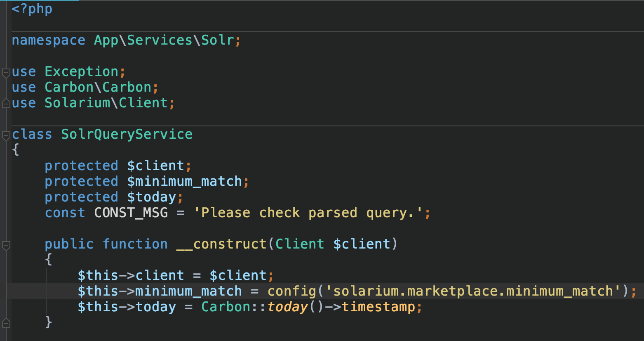Click the $minimum_match property declaration
This screenshot has height=341, width=644.
tap(184, 182)
